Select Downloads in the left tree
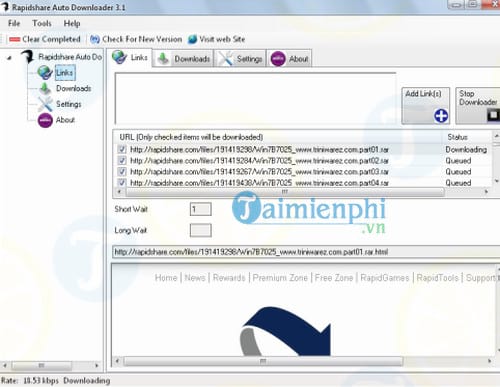Screen dimensions: 500x387 tap(74, 88)
